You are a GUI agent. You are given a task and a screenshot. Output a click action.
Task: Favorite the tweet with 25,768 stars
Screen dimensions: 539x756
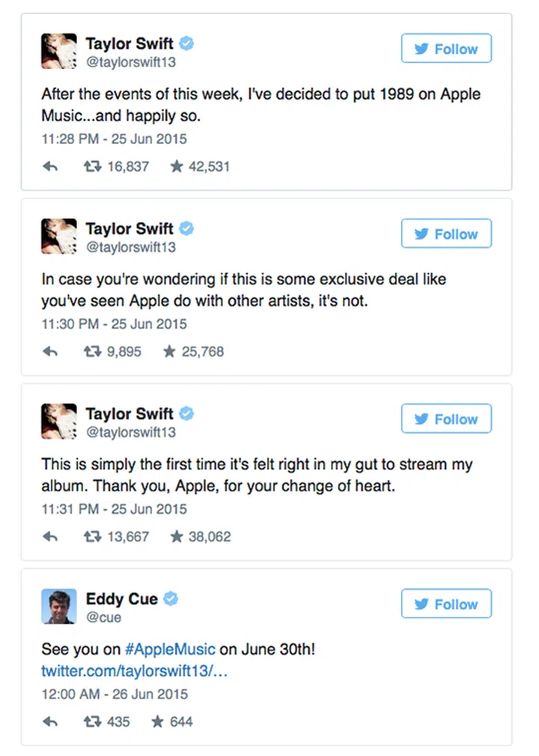(x=170, y=351)
